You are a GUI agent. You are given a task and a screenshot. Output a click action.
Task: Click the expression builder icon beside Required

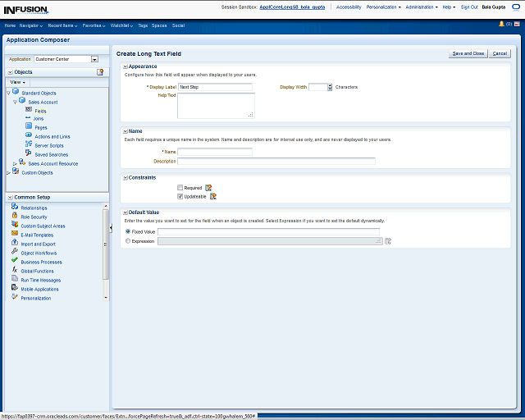tap(208, 188)
